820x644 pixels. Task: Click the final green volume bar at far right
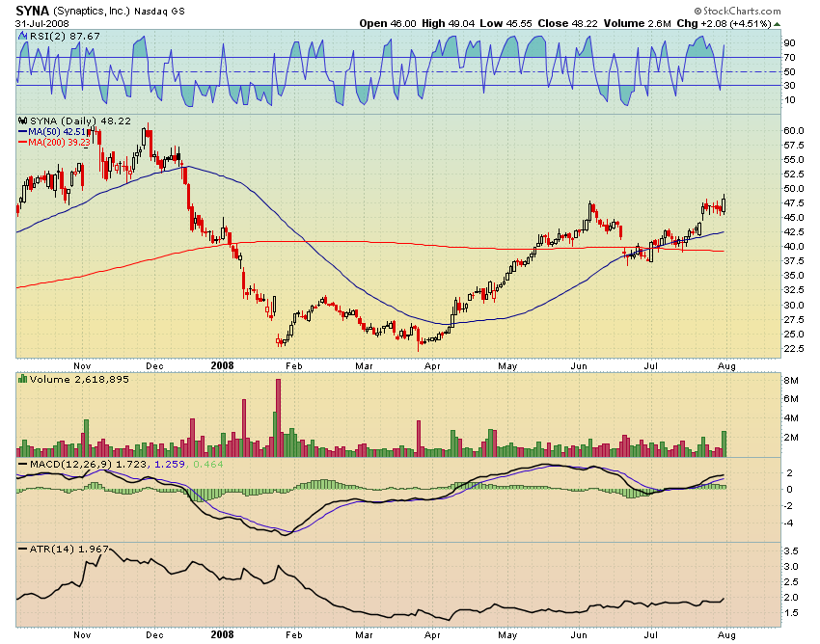[724, 443]
